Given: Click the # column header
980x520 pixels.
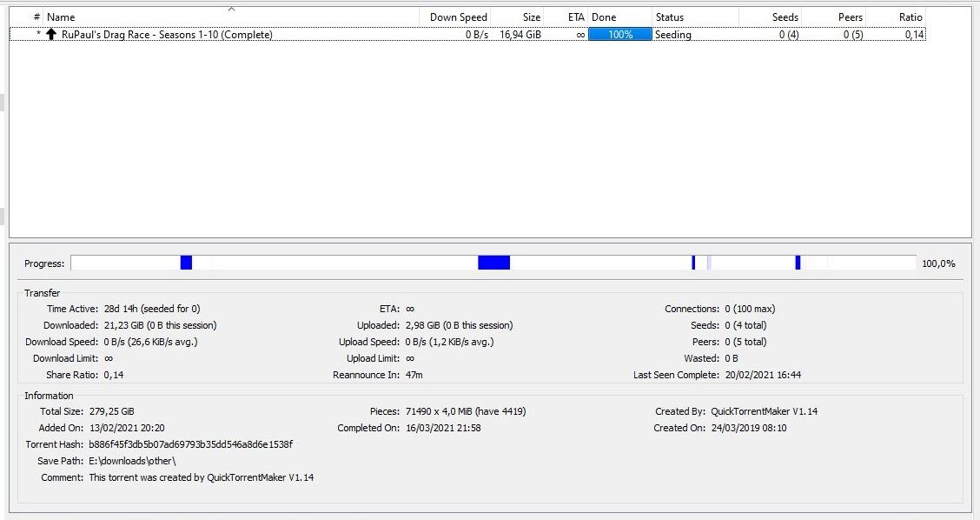Looking at the screenshot, I should tap(36, 17).
